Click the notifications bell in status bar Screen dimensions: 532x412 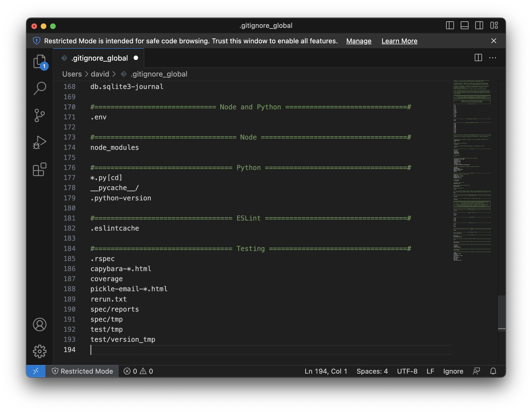pos(493,371)
